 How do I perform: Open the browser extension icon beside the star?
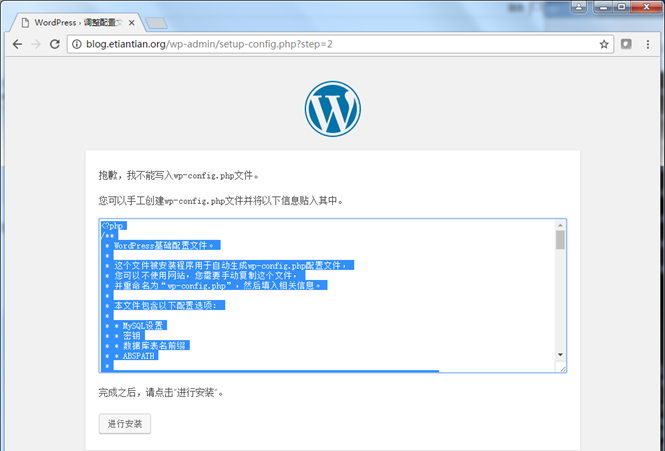[x=626, y=44]
